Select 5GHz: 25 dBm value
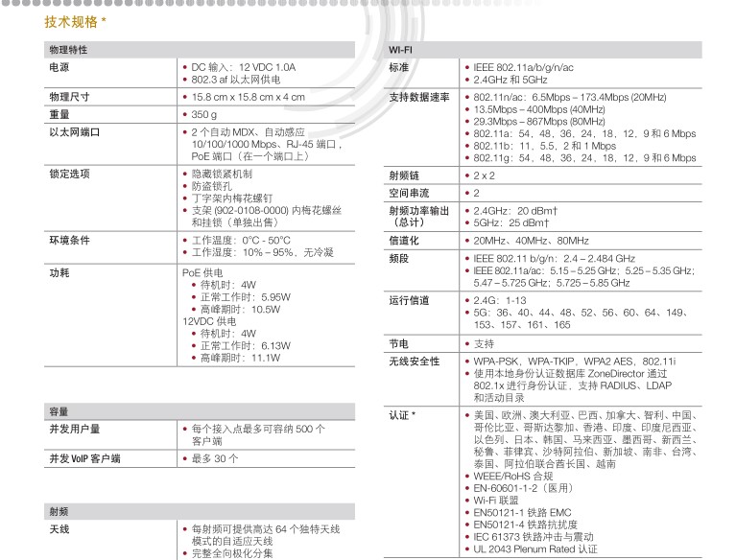 click(510, 222)
